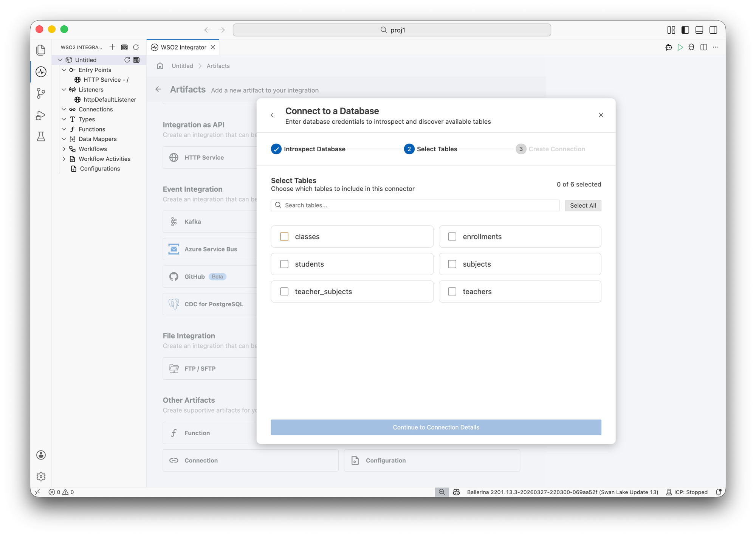Click the green Run play icon
756x537 pixels.
[680, 47]
